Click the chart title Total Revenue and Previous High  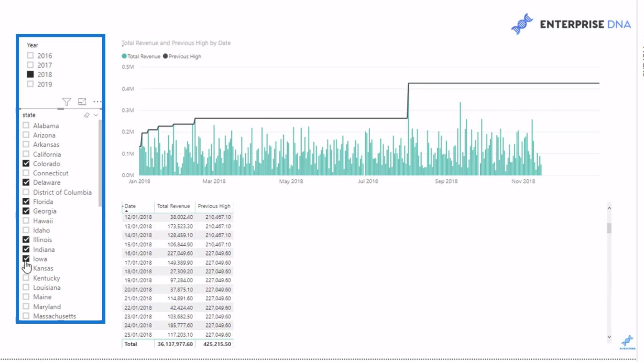[x=176, y=43]
